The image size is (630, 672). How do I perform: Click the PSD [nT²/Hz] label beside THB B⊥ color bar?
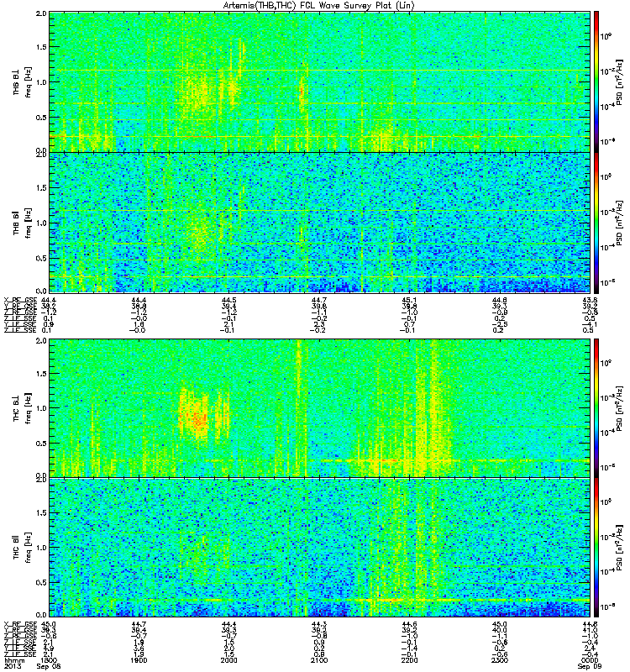pyautogui.click(x=619, y=82)
